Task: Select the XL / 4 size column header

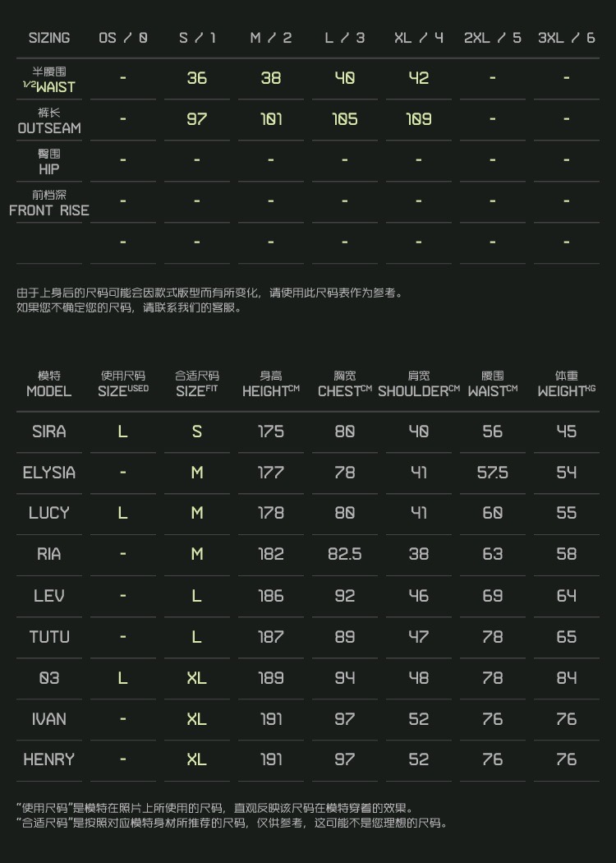Action: (419, 38)
